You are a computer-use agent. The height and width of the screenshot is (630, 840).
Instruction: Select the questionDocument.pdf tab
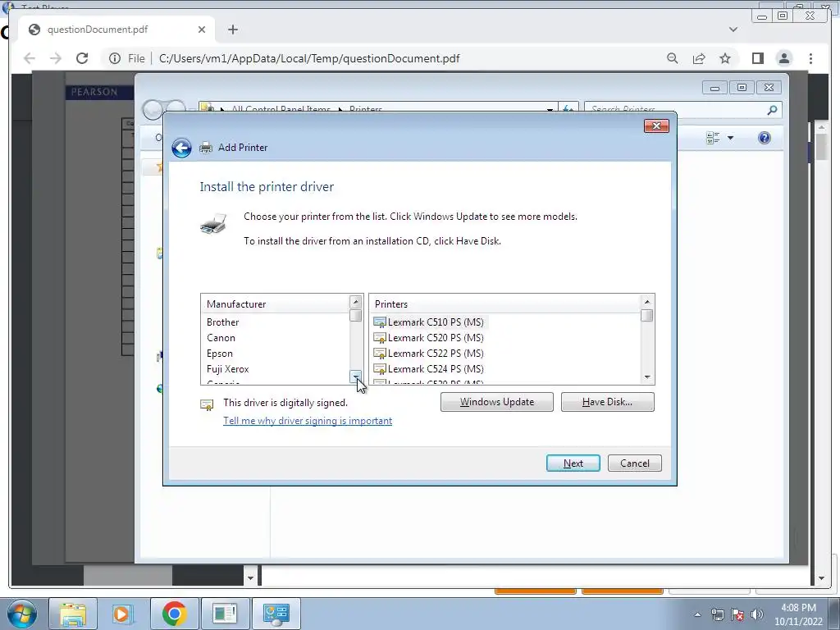[x=116, y=30]
